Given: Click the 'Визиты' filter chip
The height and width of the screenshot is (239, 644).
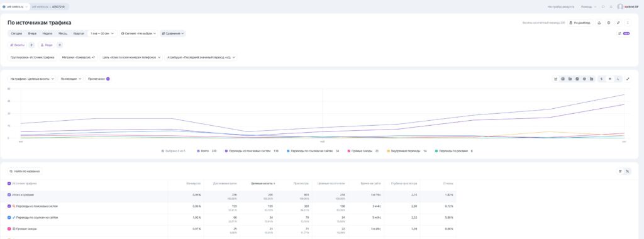Looking at the screenshot, I should click(17, 45).
